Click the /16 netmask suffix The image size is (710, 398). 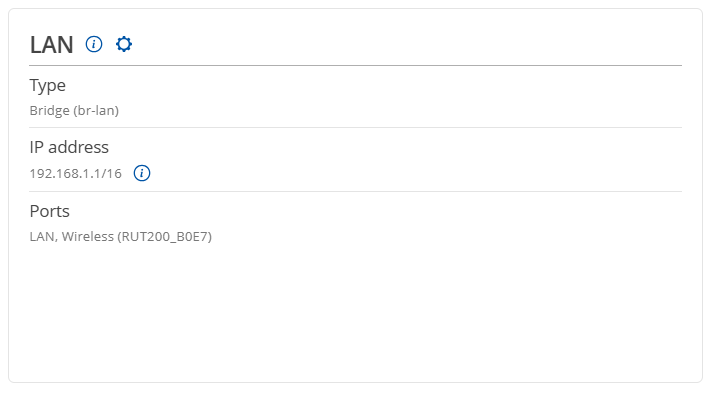[111, 173]
